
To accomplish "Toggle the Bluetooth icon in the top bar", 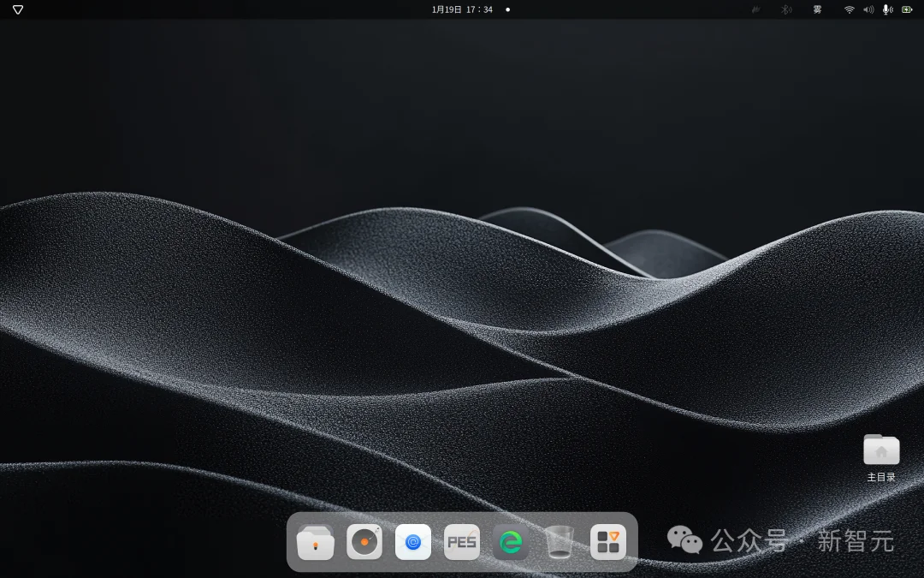I will 786,9.
